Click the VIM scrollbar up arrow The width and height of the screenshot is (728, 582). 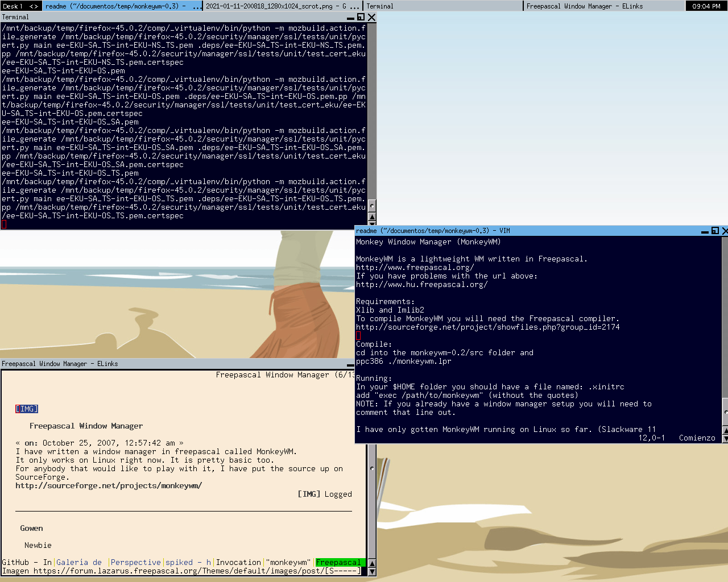pyautogui.click(x=725, y=429)
